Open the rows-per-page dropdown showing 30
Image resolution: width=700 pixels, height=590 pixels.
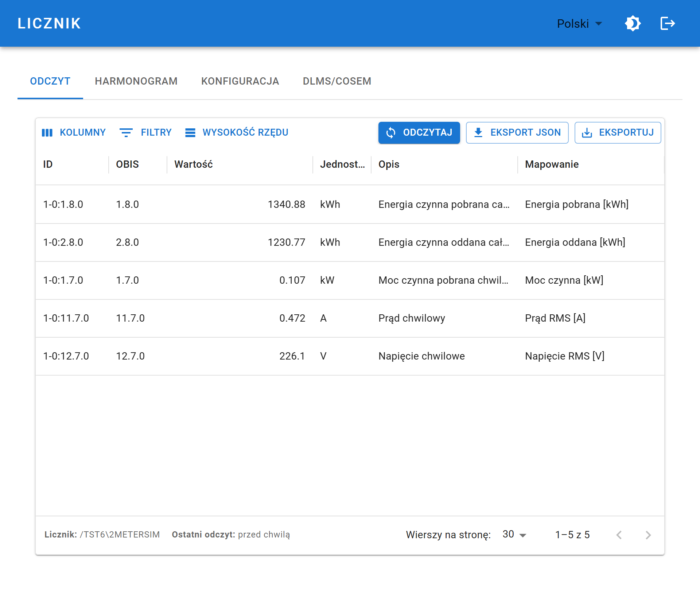coord(514,535)
